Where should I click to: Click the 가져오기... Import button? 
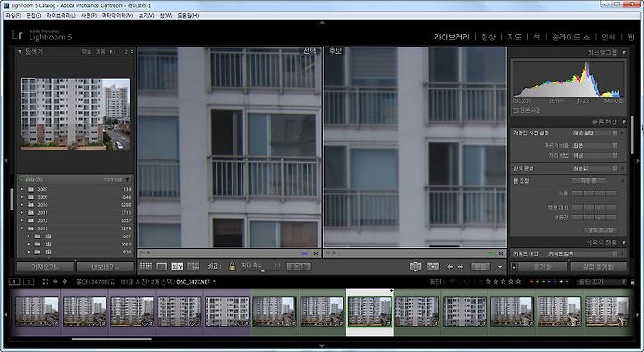coord(46,267)
